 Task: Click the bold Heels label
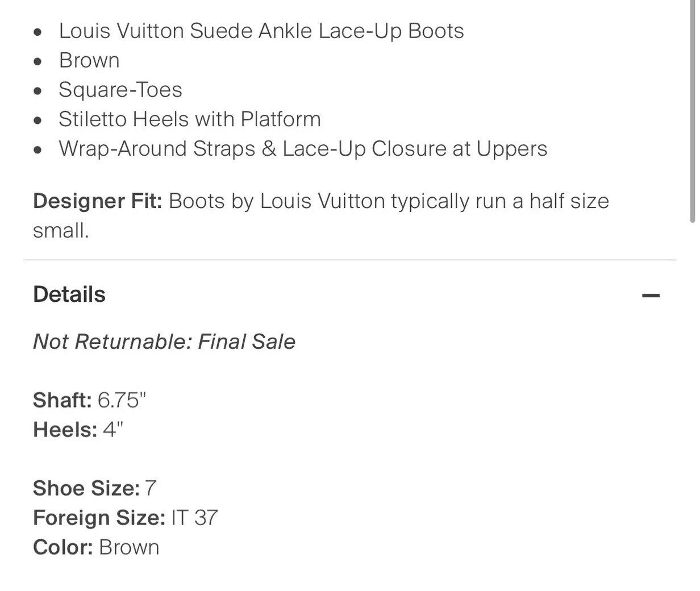[x=65, y=430]
